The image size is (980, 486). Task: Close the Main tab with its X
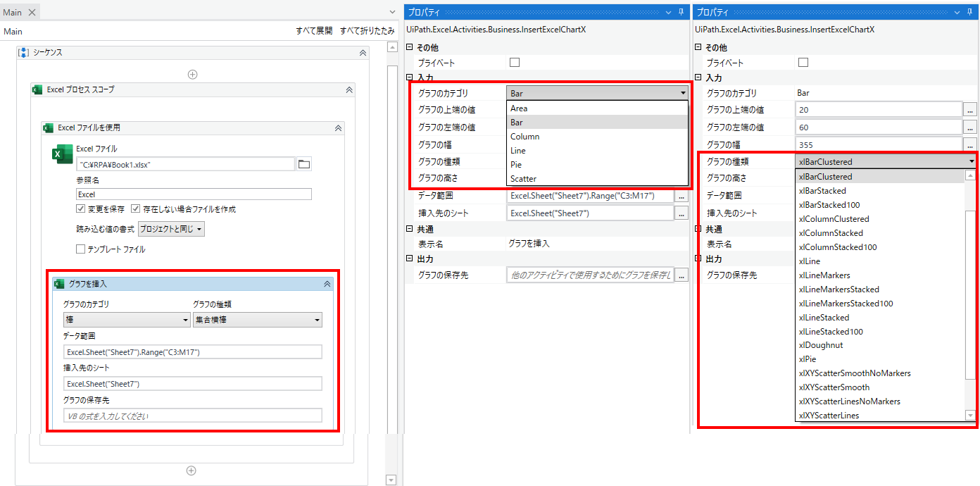[32, 13]
